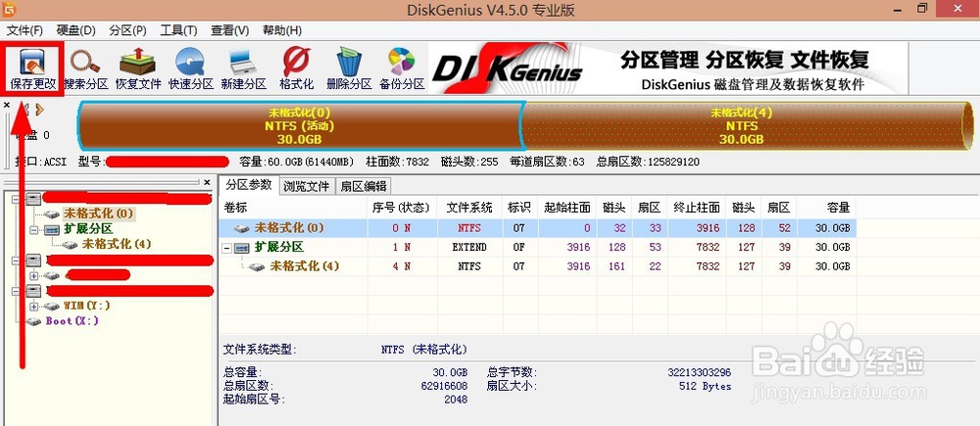Select the 未格式化(0) NTFS (活动) partition bar
Screen dimensions: 980x426
(299, 126)
